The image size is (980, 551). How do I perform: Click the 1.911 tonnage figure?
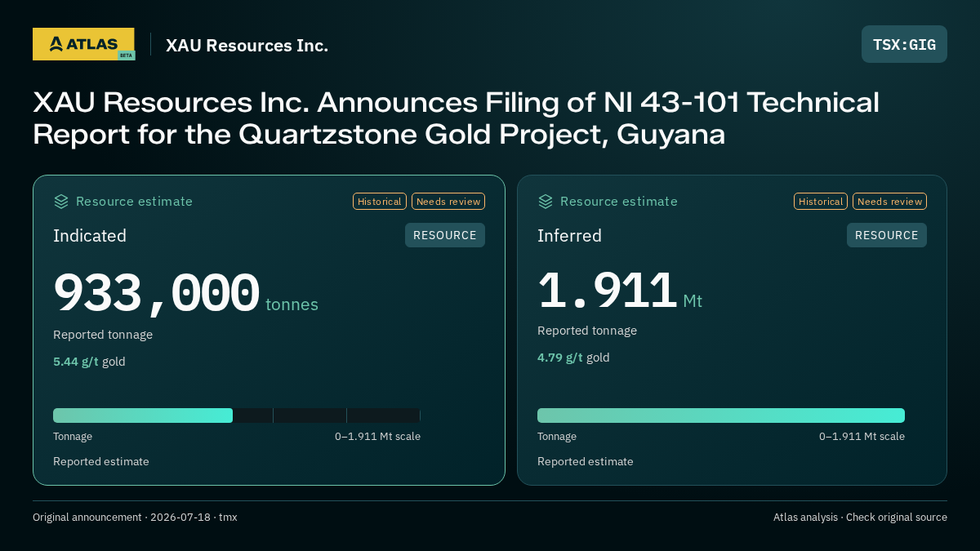[607, 290]
